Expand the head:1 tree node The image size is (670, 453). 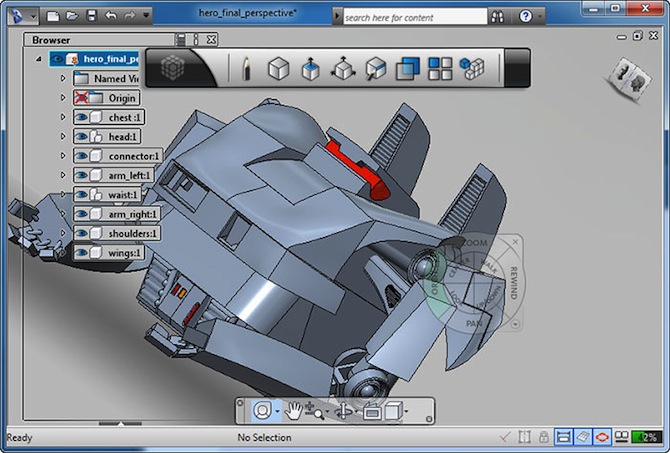[63, 136]
